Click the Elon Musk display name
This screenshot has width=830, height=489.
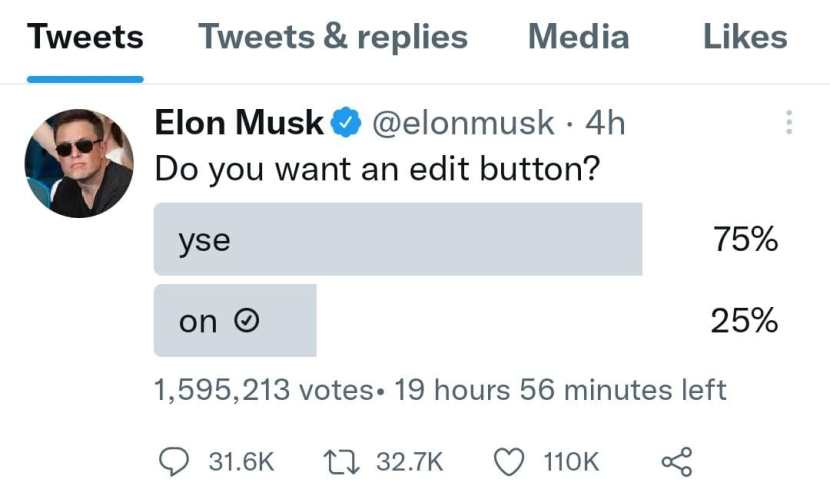[x=239, y=123]
